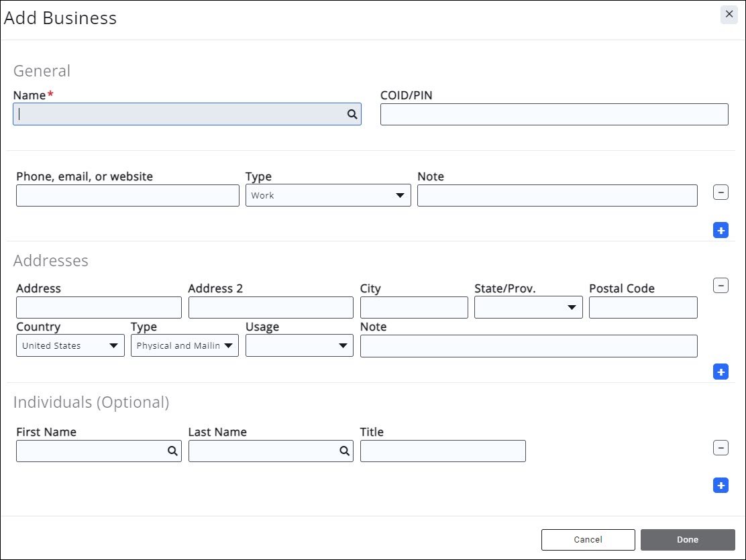Remove the phone, email, or website row
The height and width of the screenshot is (560, 746).
pos(721,193)
